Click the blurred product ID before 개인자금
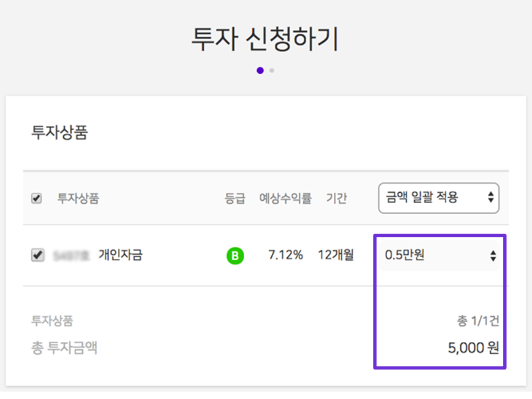532x399 pixels. pyautogui.click(x=71, y=255)
